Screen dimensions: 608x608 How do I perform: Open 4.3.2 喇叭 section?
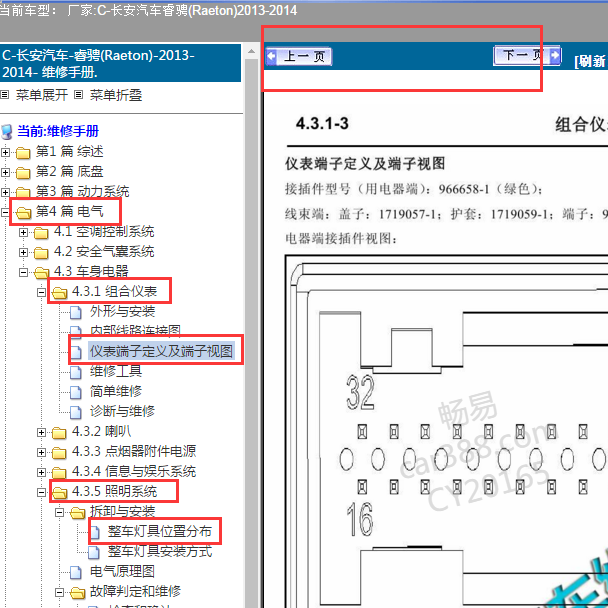click(x=102, y=431)
